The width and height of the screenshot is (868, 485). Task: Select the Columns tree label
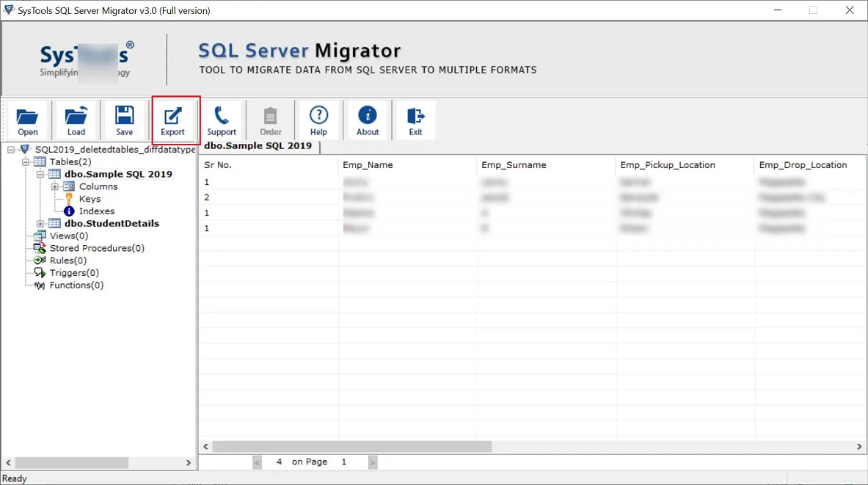pos(98,186)
